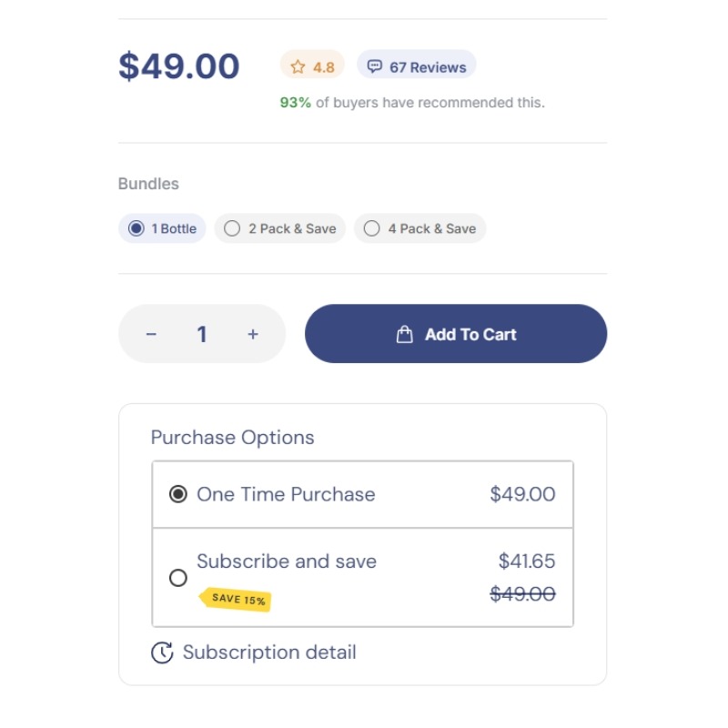Click the quantity number field
Screen dimensions: 728x728
202,335
